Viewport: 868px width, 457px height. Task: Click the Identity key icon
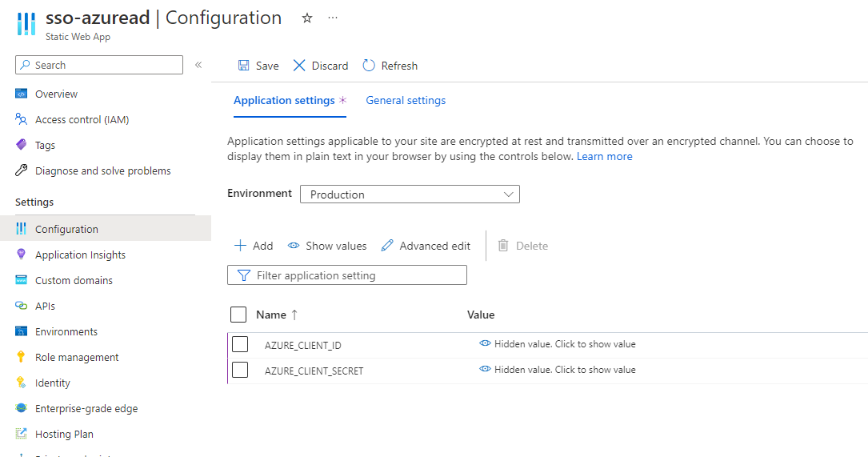pyautogui.click(x=21, y=383)
